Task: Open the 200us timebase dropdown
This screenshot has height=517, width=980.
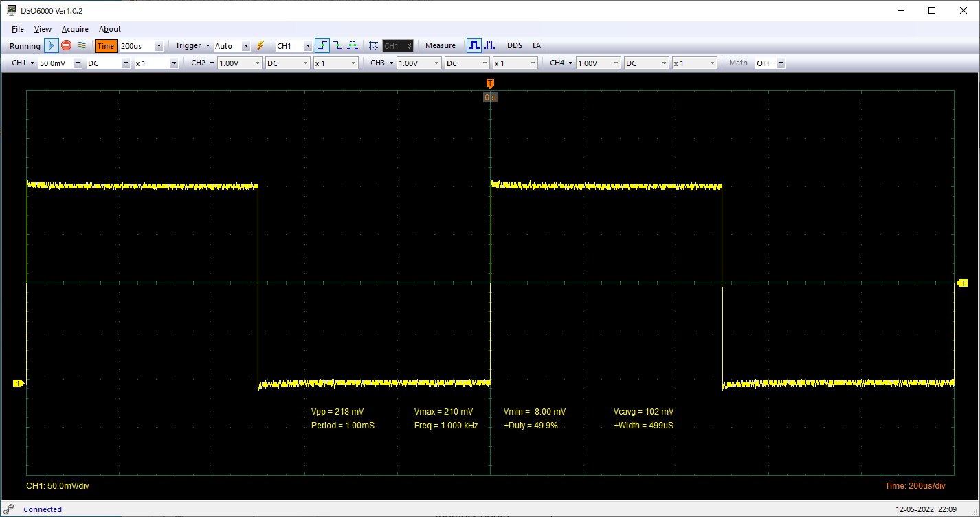Action: point(159,46)
